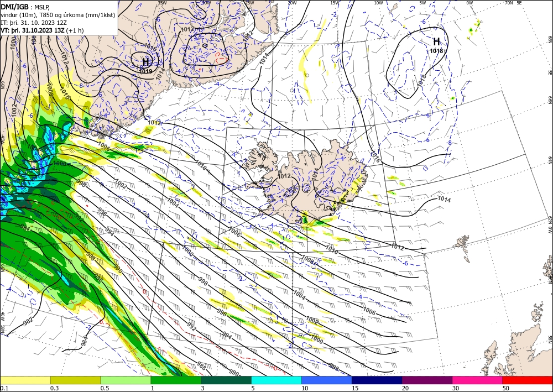
Task: Click the legend value '0.5'
Action: pyautogui.click(x=105, y=388)
